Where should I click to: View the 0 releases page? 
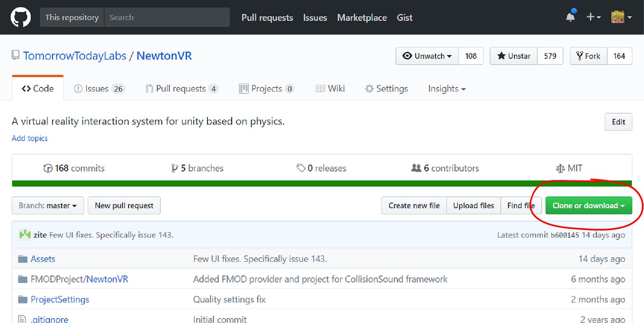tap(322, 168)
